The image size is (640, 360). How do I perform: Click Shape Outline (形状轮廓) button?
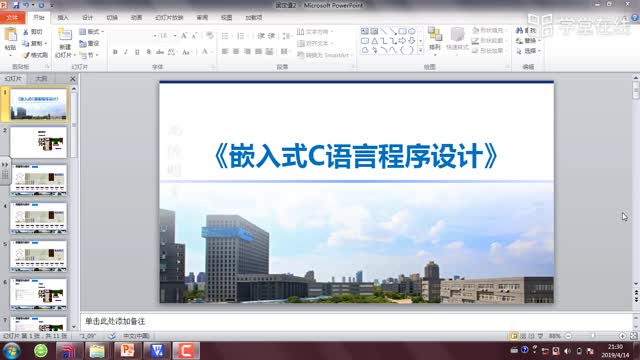tap(488, 41)
